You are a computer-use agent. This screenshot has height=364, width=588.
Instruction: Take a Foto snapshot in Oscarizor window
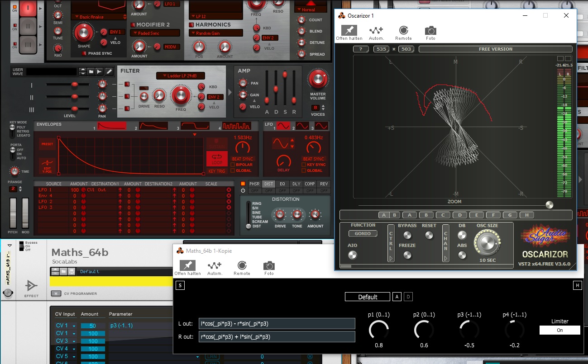click(x=430, y=33)
